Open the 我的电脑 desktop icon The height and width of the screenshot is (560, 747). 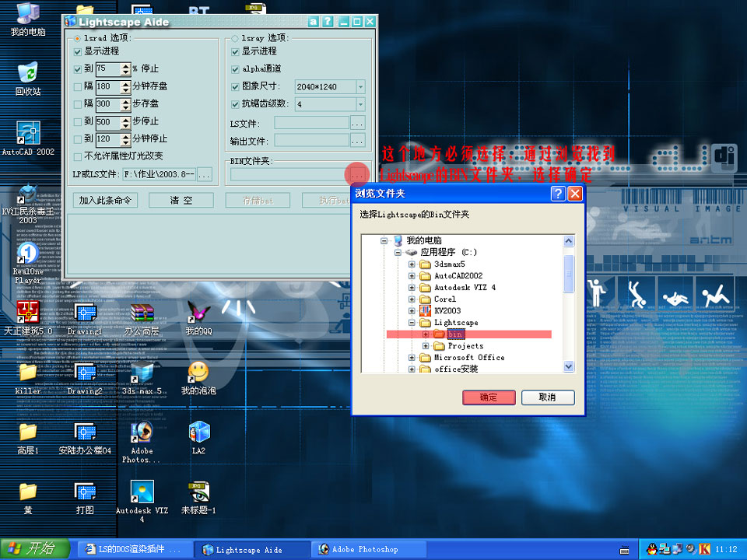tap(28, 19)
